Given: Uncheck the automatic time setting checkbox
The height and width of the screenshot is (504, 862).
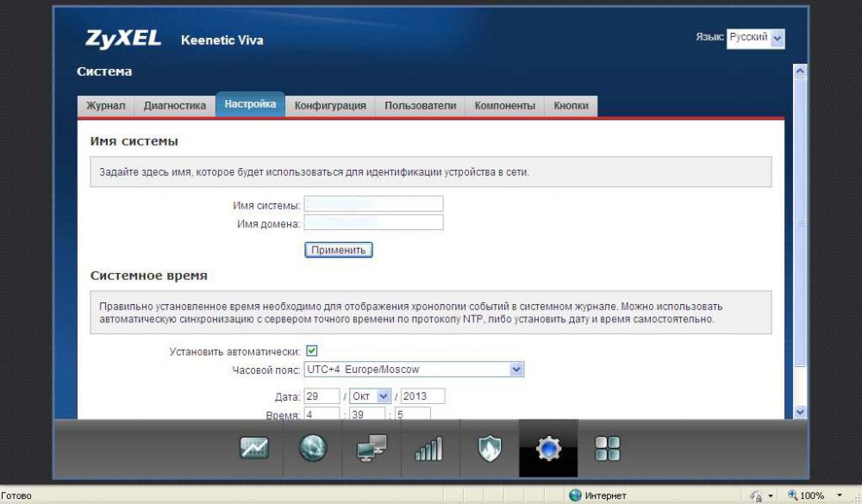Looking at the screenshot, I should tap(312, 351).
